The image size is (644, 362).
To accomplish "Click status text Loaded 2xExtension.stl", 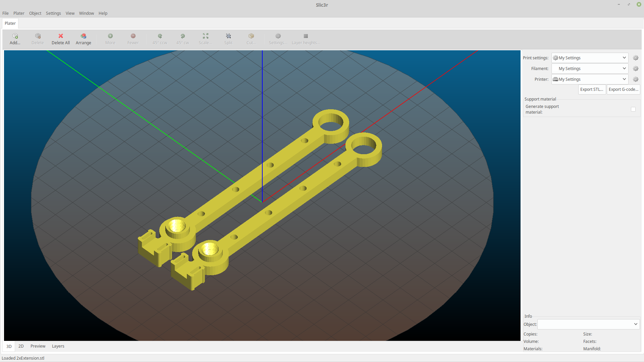I will coord(23,358).
